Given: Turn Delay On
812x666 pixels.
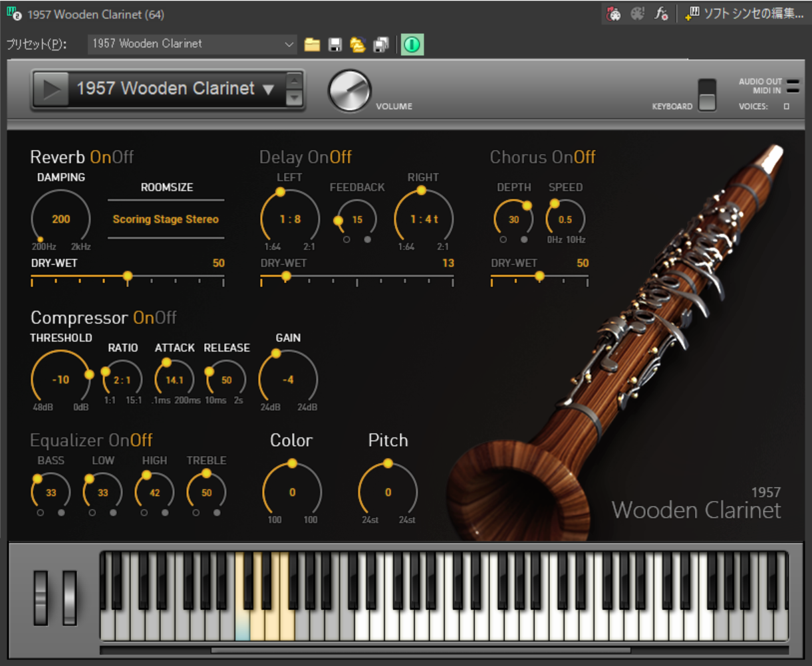Looking at the screenshot, I should (318, 158).
